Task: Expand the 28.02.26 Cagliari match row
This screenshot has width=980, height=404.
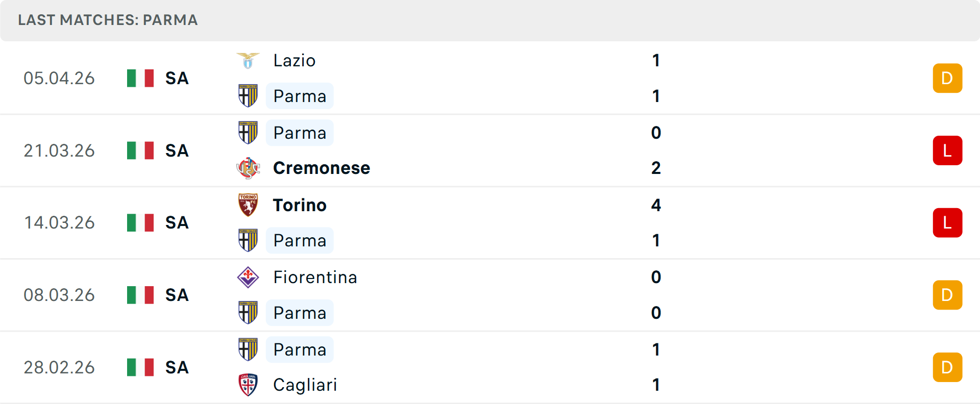Action: pos(490,367)
